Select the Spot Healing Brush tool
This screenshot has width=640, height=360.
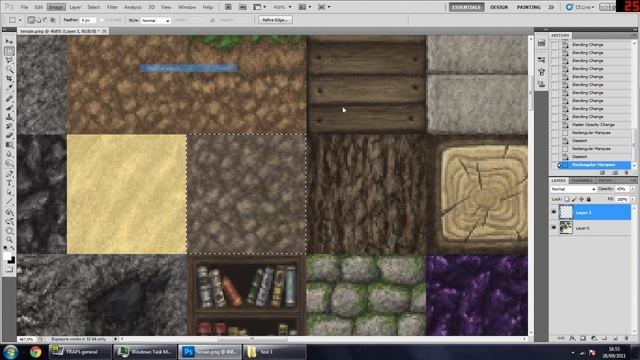(x=9, y=98)
